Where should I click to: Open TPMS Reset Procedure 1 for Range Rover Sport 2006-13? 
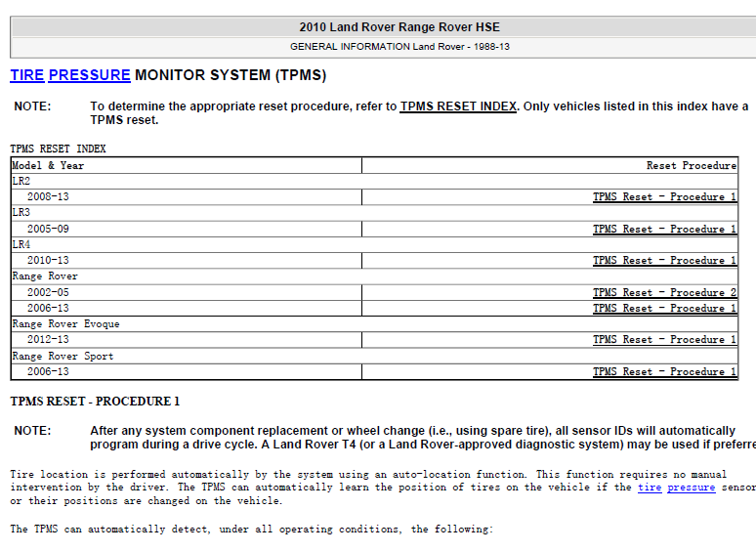coord(664,371)
